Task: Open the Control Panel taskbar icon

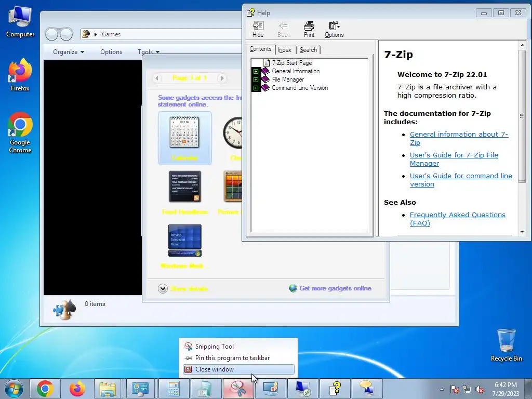Action: 140,389
